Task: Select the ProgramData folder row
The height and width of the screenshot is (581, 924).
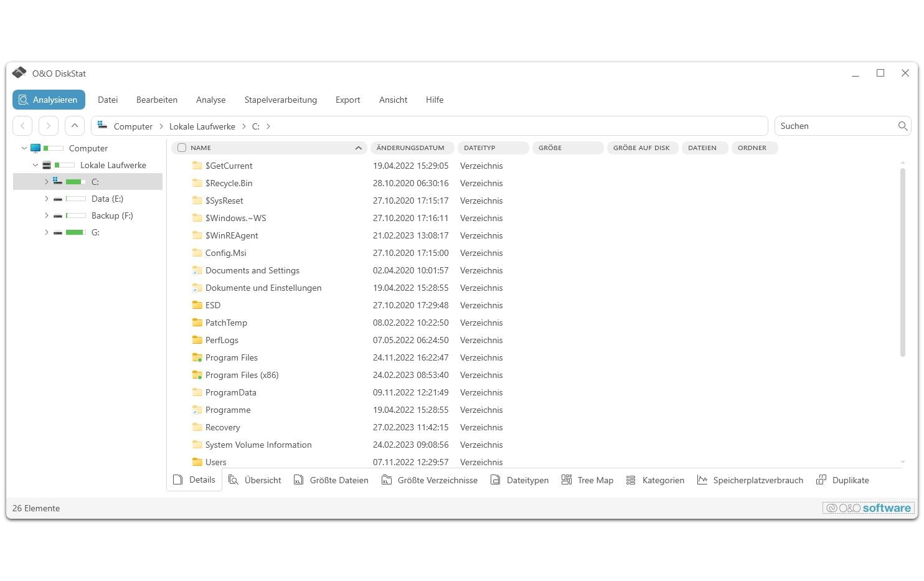Action: pyautogui.click(x=535, y=392)
